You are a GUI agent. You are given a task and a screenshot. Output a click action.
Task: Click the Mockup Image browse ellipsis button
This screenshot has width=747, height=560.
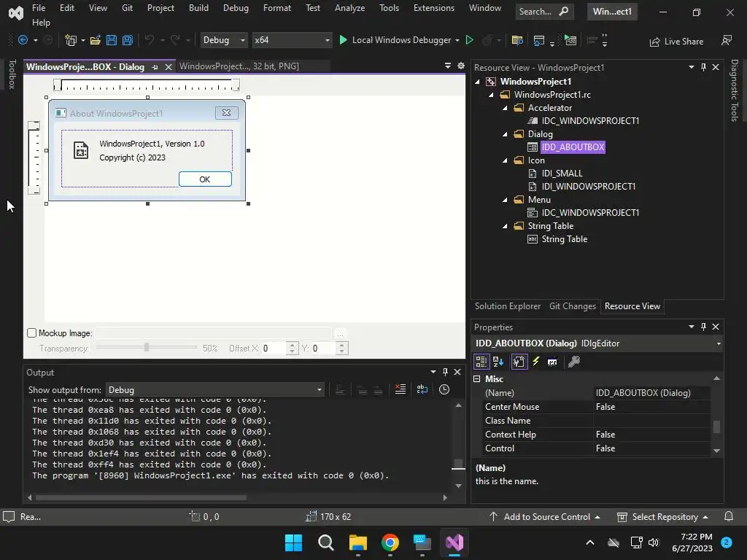(x=340, y=333)
